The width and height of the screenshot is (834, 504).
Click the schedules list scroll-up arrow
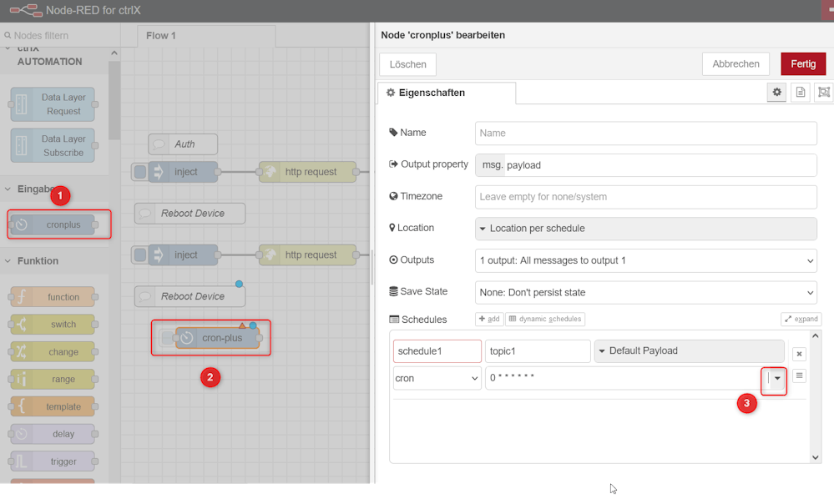pos(816,336)
